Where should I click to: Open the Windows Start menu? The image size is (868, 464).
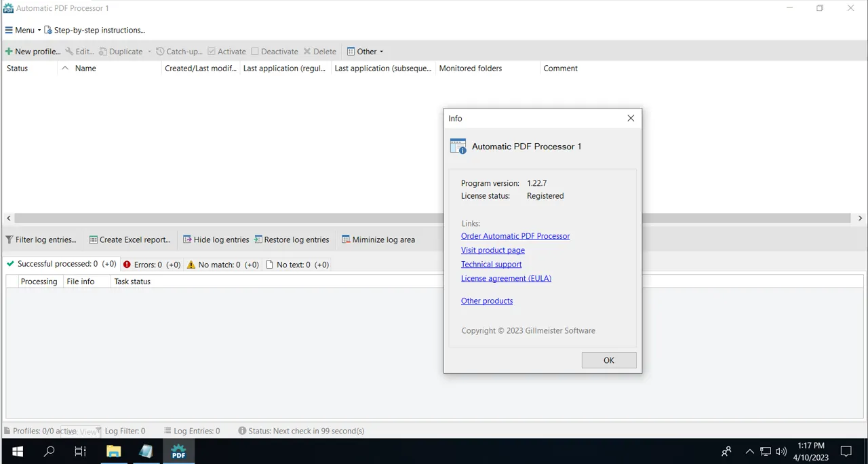pos(17,451)
